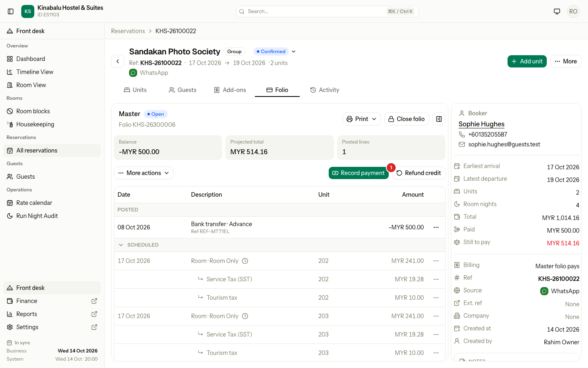Open Settings in external window
588x368 pixels.
pyautogui.click(x=94, y=327)
